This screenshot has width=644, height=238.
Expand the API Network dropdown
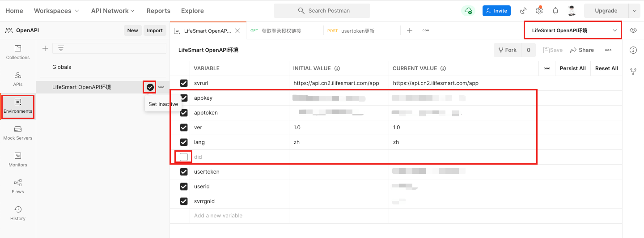coord(113,11)
